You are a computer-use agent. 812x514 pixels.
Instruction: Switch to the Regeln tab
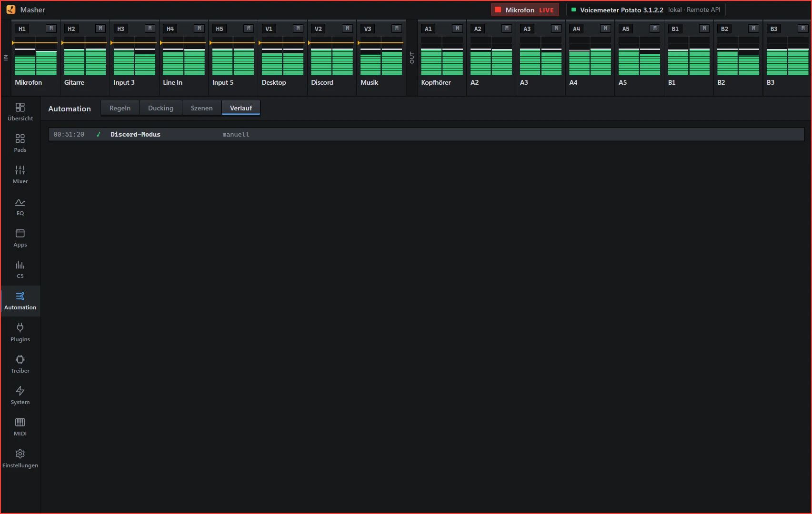[x=120, y=108]
